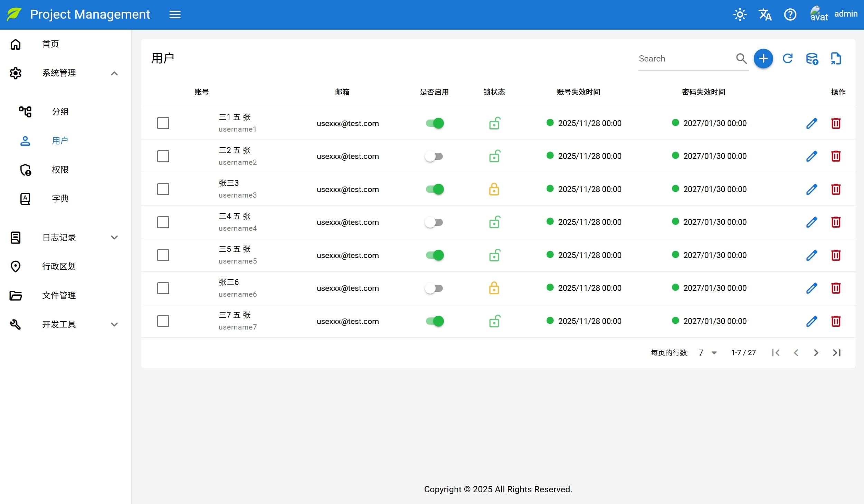Toggle the light/dark theme sun icon
The image size is (864, 504).
(x=740, y=15)
